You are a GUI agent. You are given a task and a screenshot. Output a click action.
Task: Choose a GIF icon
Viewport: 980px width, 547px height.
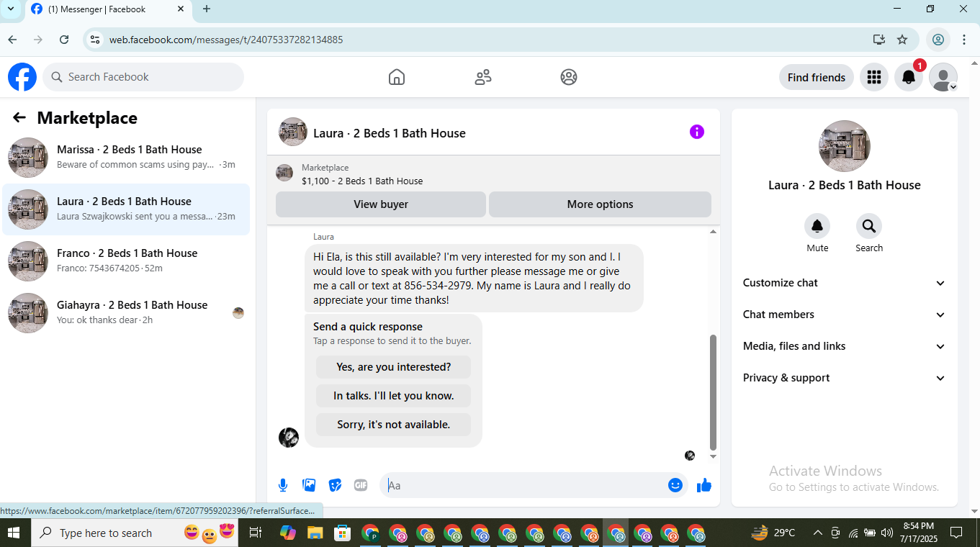pyautogui.click(x=361, y=485)
